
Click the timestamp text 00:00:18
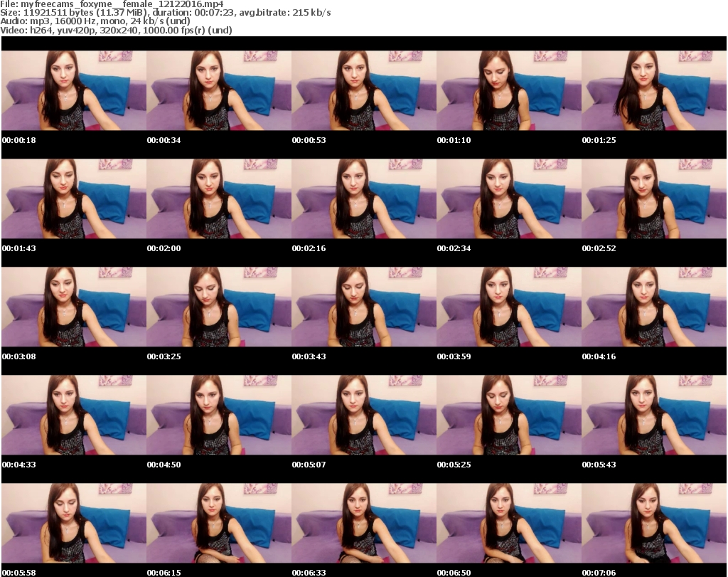(x=19, y=140)
